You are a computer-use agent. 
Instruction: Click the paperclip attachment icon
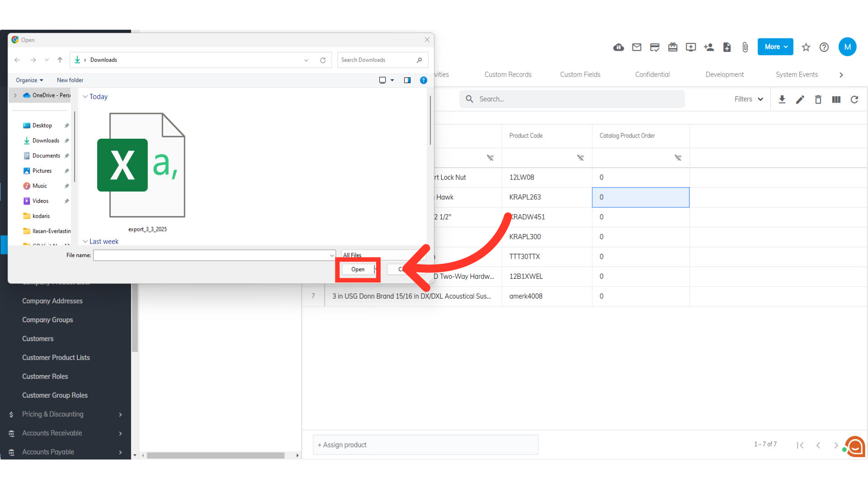point(745,47)
